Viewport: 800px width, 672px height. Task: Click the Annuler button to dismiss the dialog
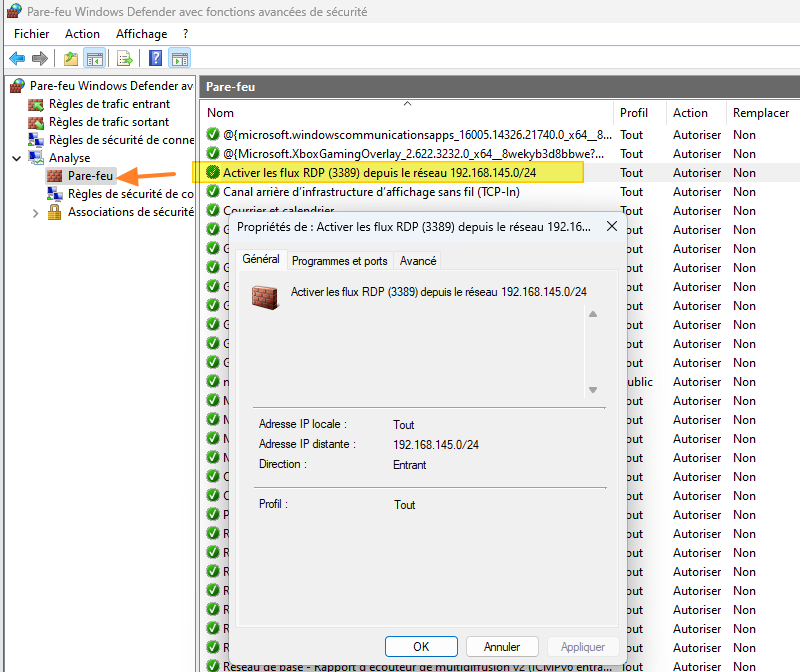tap(502, 646)
